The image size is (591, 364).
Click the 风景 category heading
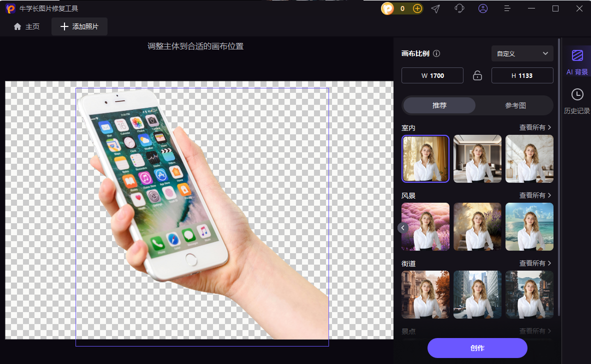(408, 196)
